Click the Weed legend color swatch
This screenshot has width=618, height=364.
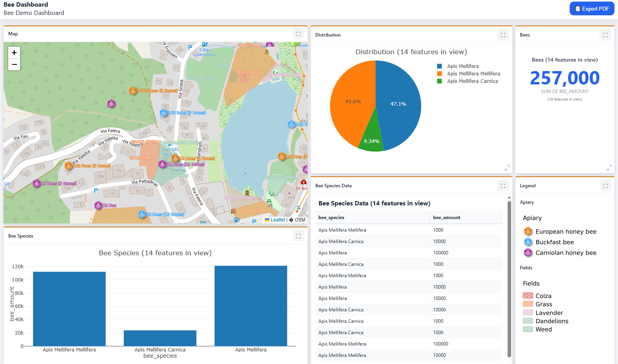click(x=528, y=329)
